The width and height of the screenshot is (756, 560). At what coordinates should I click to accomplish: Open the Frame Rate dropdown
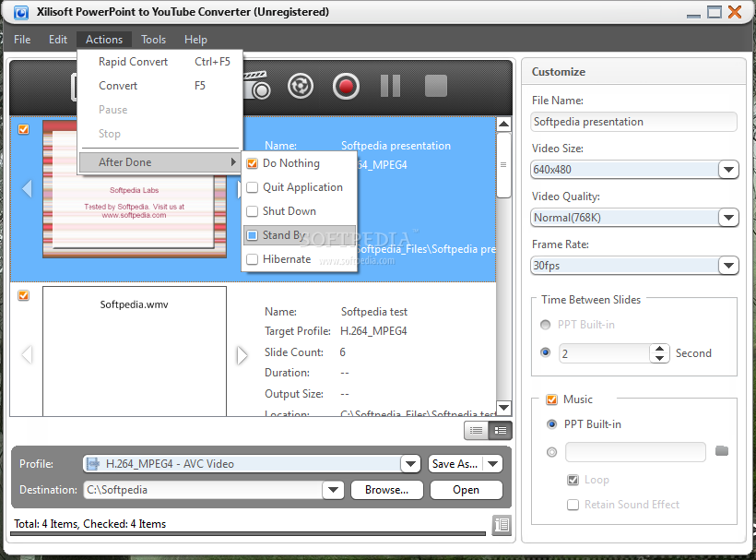point(728,266)
